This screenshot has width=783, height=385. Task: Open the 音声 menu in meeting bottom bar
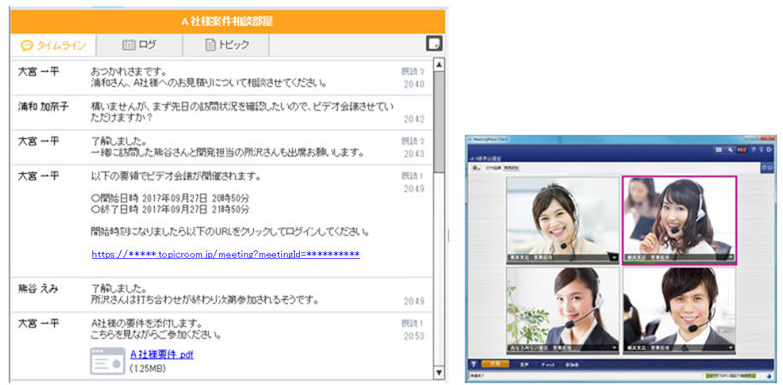[x=524, y=365]
